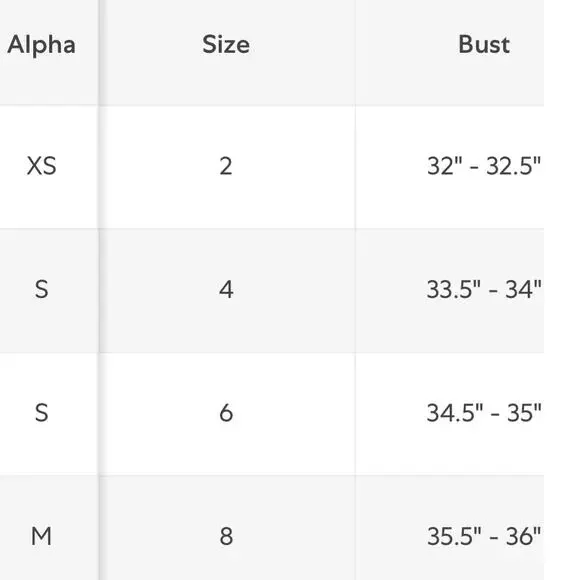Click empty header area below Size label

pos(226,81)
